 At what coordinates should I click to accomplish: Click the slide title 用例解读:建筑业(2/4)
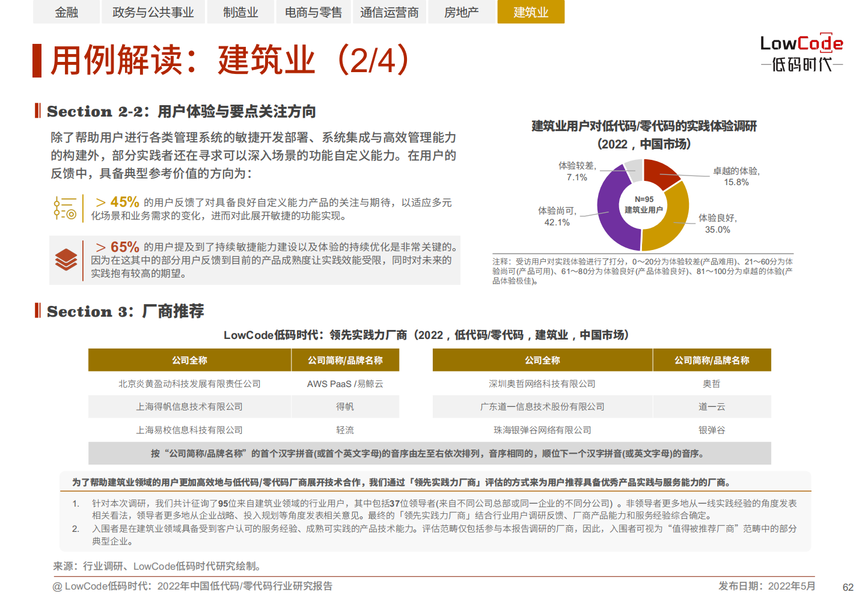[231, 60]
